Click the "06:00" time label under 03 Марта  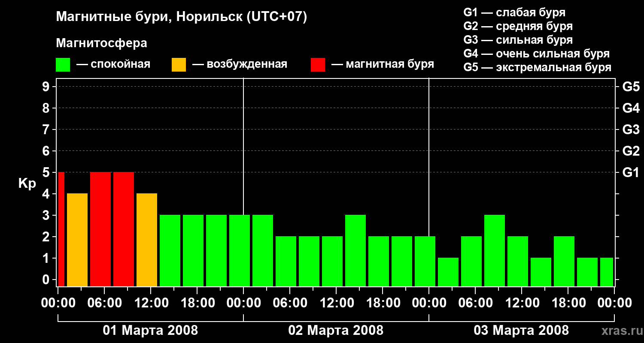pyautogui.click(x=475, y=303)
